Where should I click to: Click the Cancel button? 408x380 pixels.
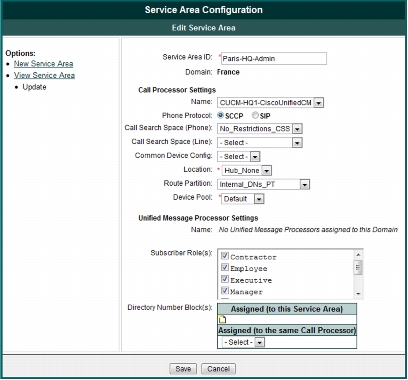tap(218, 369)
